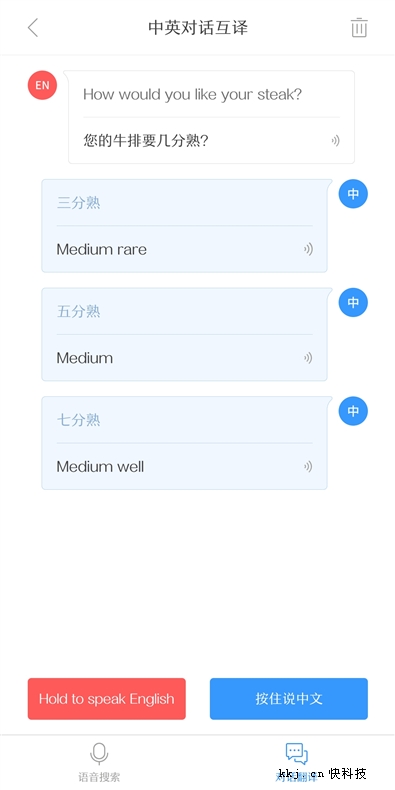This screenshot has width=395, height=790.
Task: Switch to the 语音搜索 microphone tab
Action: pos(99,762)
